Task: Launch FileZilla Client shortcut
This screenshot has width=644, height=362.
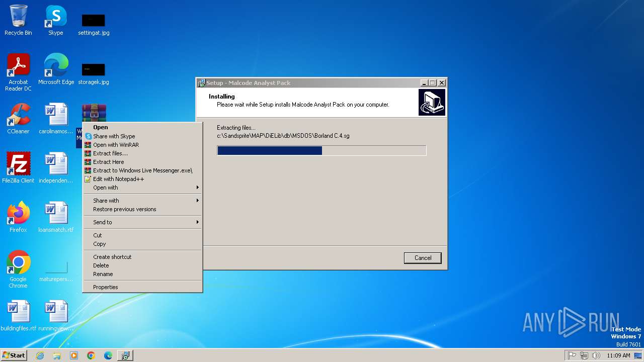Action: click(x=18, y=168)
